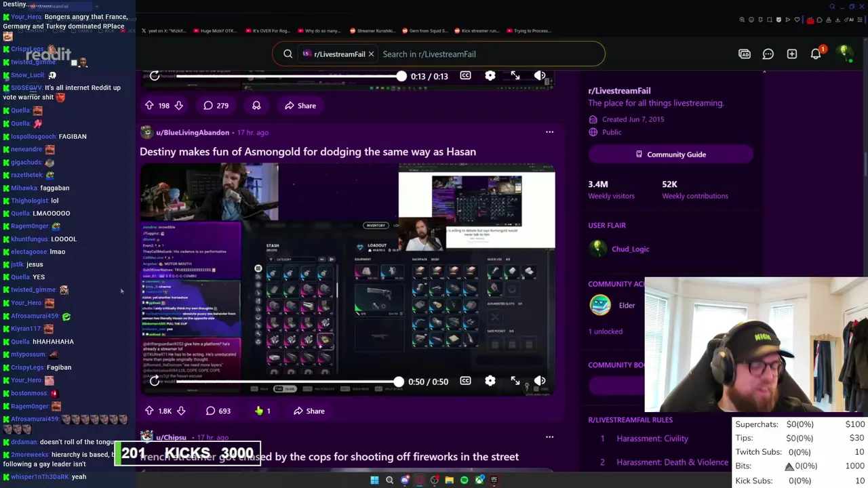The width and height of the screenshot is (868, 488).
Task: Expand the user avatar profile menu
Action: pos(844,54)
